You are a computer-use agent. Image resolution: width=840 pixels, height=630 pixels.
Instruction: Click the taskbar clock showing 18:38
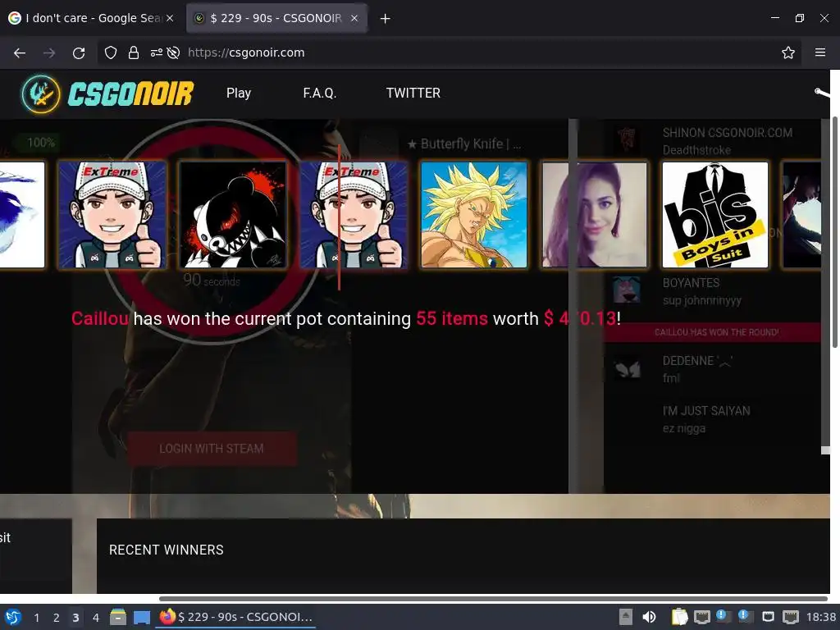pyautogui.click(x=821, y=617)
